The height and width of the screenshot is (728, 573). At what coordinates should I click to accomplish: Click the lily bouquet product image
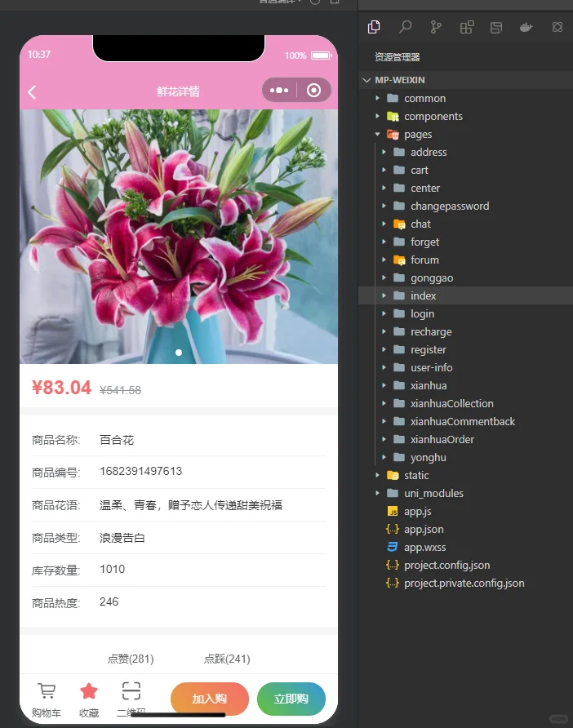click(179, 237)
